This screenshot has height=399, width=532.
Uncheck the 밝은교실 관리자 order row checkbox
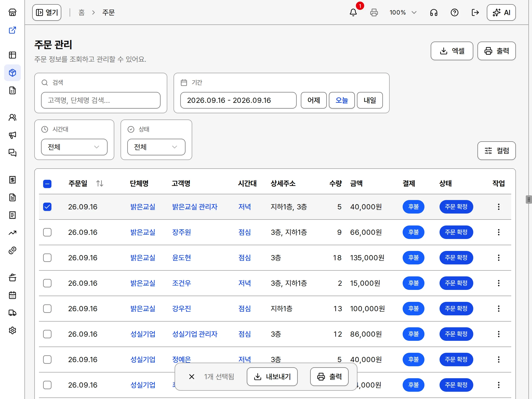(x=47, y=207)
